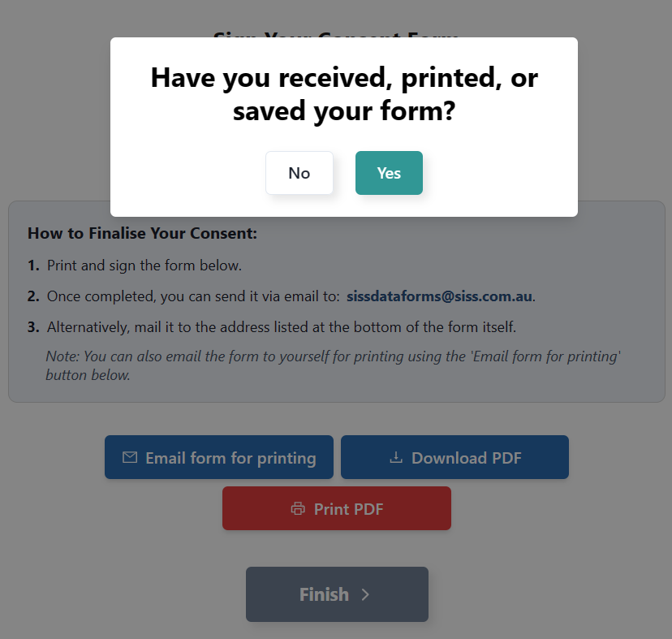Click the chevron arrow on the Finish button
The image size is (672, 639).
(x=365, y=594)
